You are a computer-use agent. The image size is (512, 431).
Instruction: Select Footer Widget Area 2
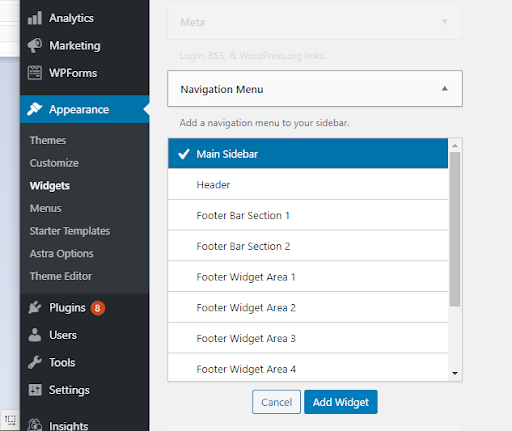pos(308,307)
